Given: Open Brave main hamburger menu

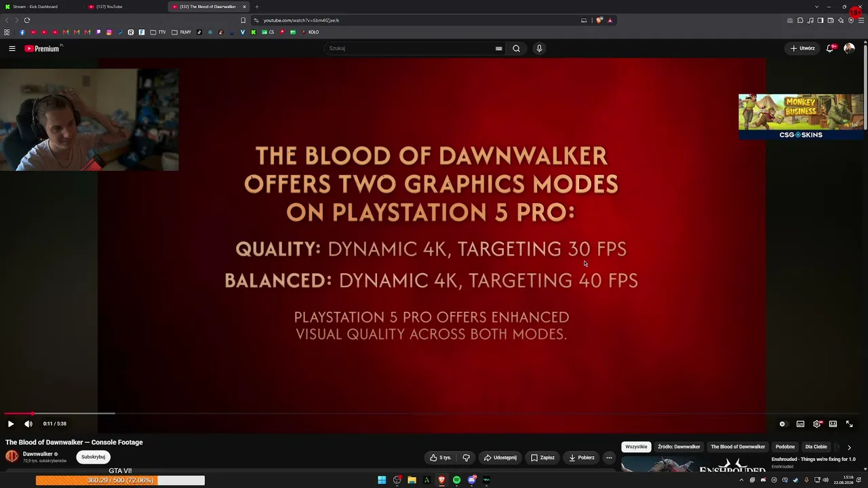Looking at the screenshot, I should 861,20.
